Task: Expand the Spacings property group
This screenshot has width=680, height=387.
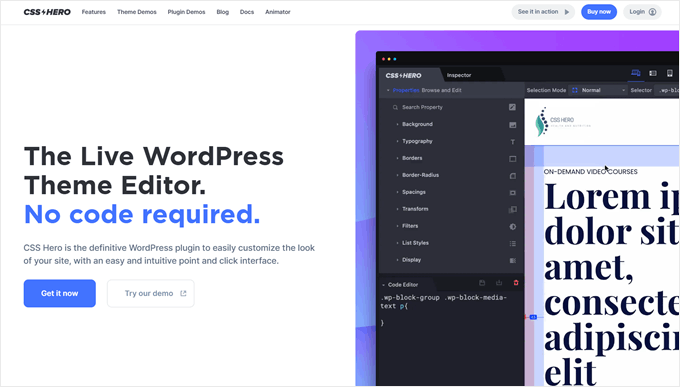Action: pyautogui.click(x=414, y=192)
